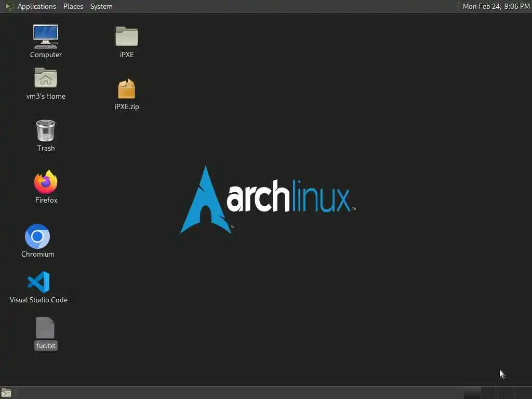This screenshot has height=399, width=532.
Task: Open the Places menu
Action: 73,6
